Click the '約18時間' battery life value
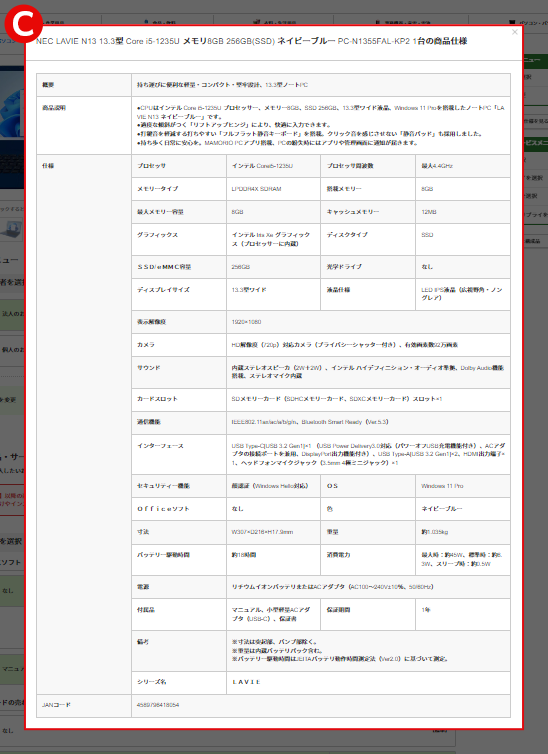 pos(244,555)
